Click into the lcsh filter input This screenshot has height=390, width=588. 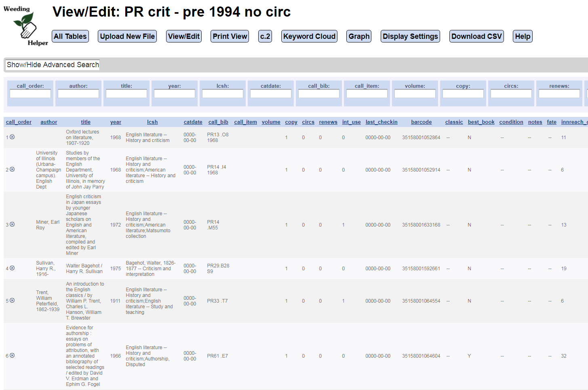click(223, 94)
